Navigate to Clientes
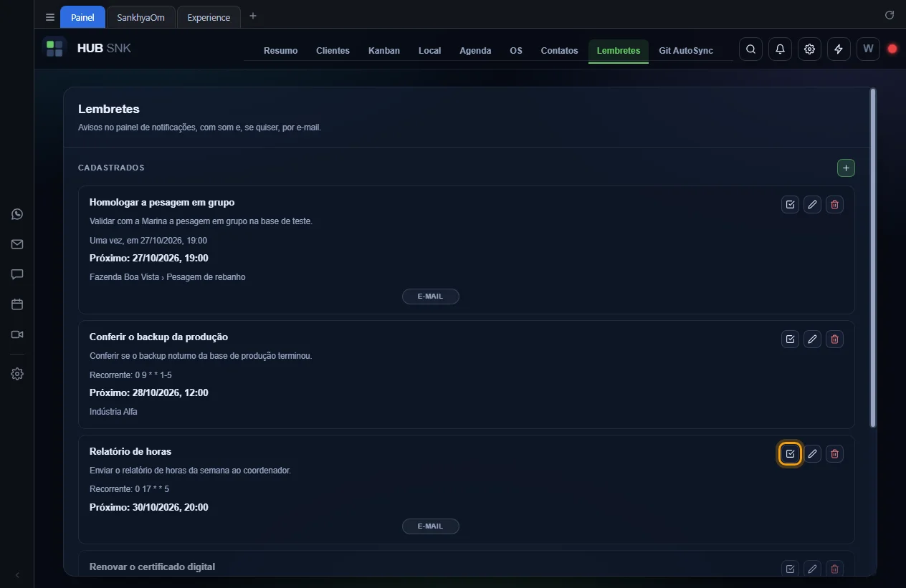 pyautogui.click(x=333, y=50)
